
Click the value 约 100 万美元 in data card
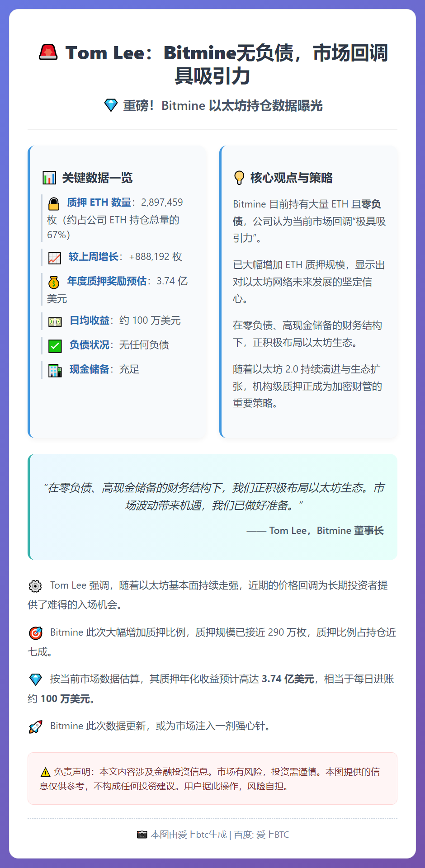coord(150,321)
